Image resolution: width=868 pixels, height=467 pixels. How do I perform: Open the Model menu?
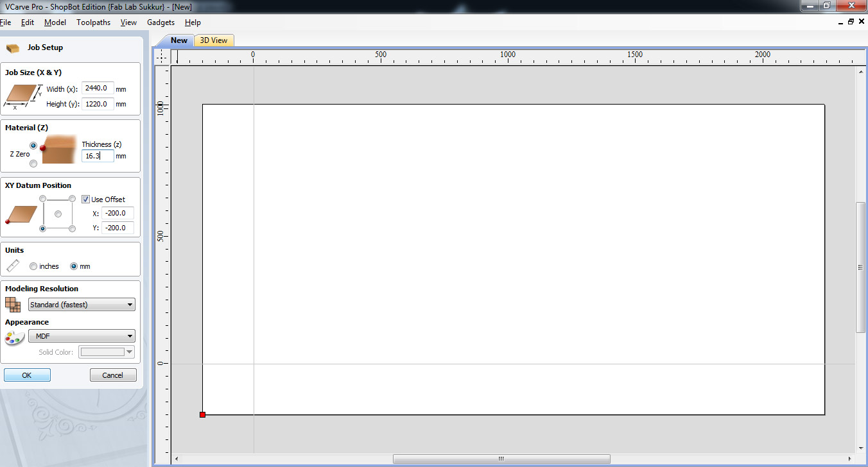tap(55, 22)
